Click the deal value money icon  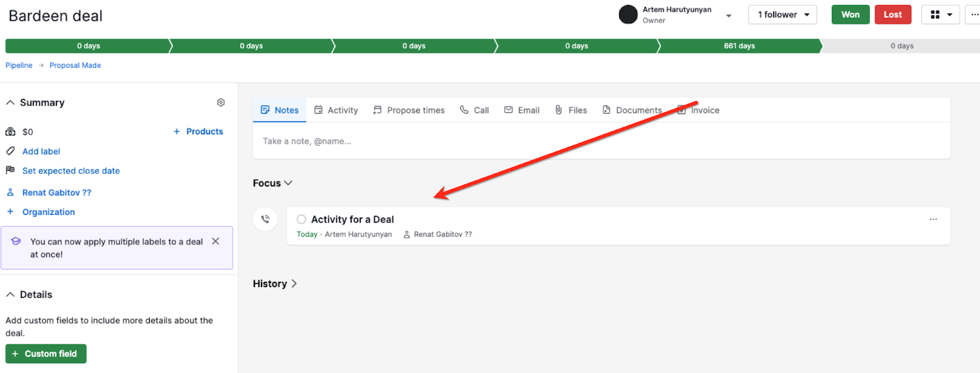pos(10,132)
